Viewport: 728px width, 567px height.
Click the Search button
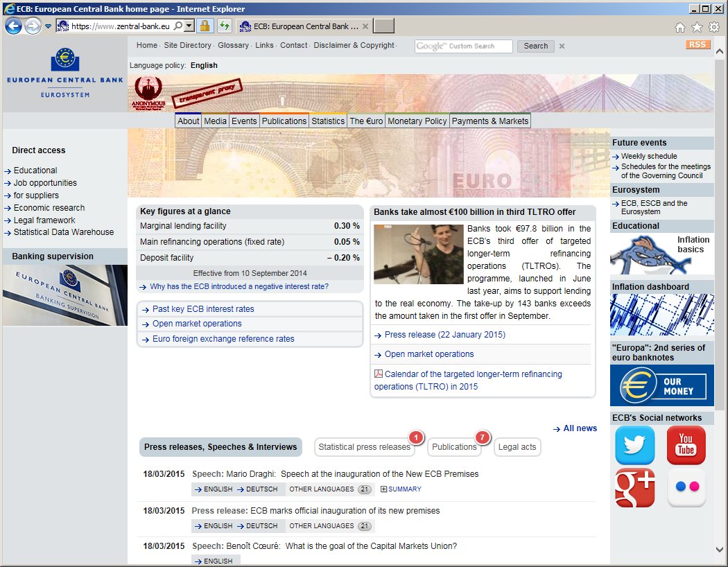click(x=535, y=46)
